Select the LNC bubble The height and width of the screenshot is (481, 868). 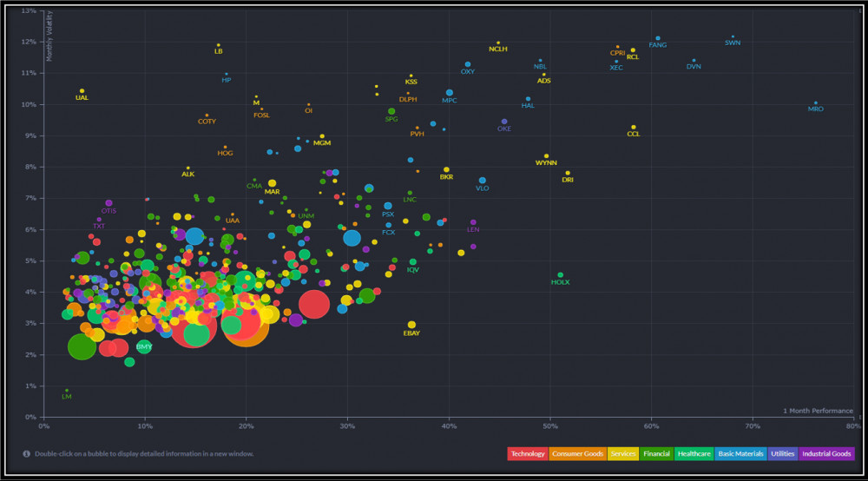[x=410, y=193]
